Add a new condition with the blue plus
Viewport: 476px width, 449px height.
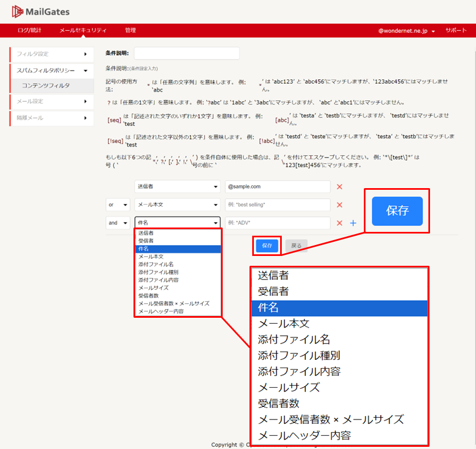click(353, 223)
